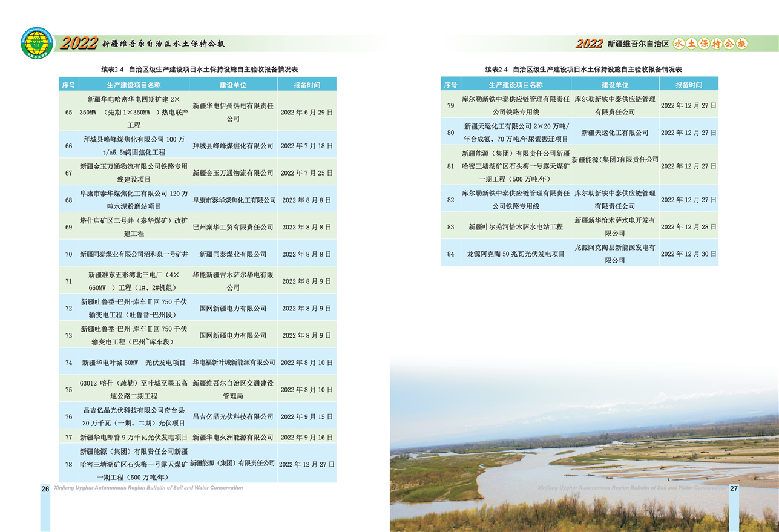Click project '龙源阿克陶 50 兆瓦光伏发电项目'
The image size is (779, 532).
516,254
